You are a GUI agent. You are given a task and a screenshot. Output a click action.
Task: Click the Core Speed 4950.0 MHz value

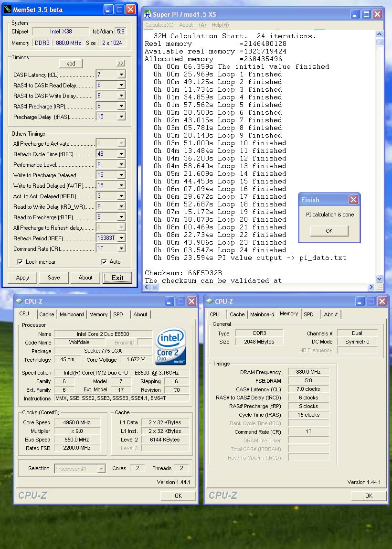tap(77, 422)
